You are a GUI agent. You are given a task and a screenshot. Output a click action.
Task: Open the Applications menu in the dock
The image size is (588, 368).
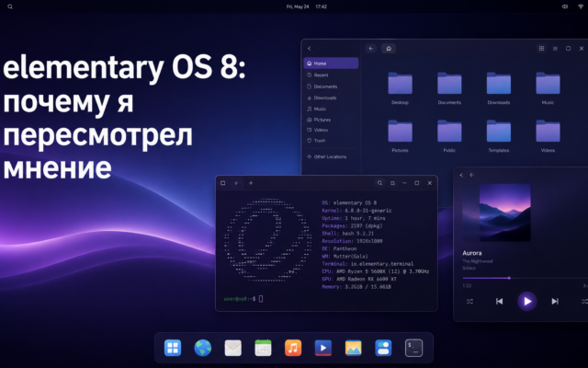pos(173,348)
